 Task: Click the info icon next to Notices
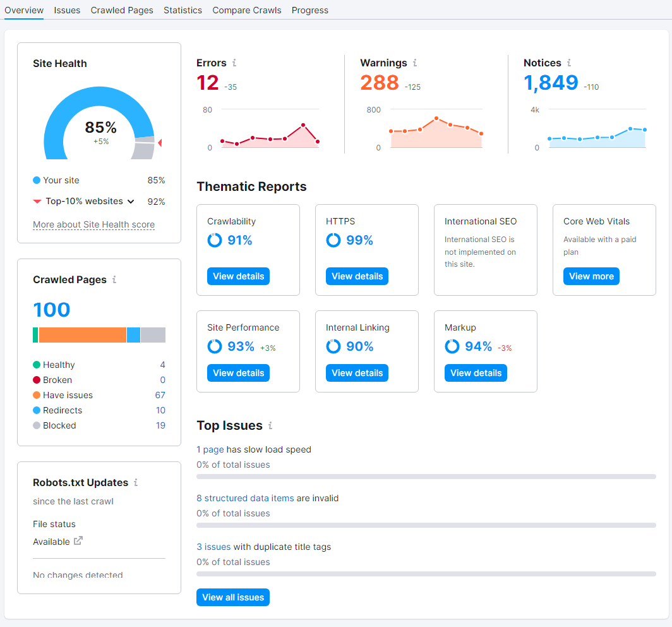tap(568, 63)
